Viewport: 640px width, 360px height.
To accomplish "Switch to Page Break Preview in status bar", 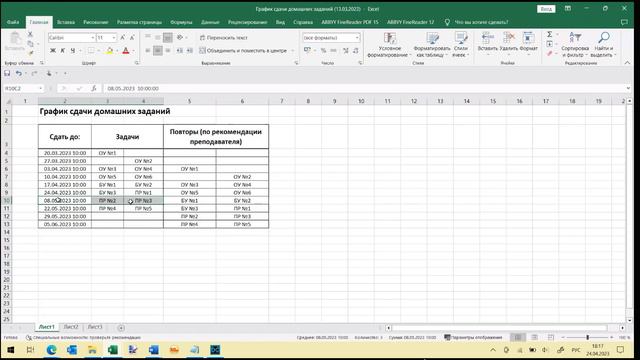I will (x=551, y=337).
